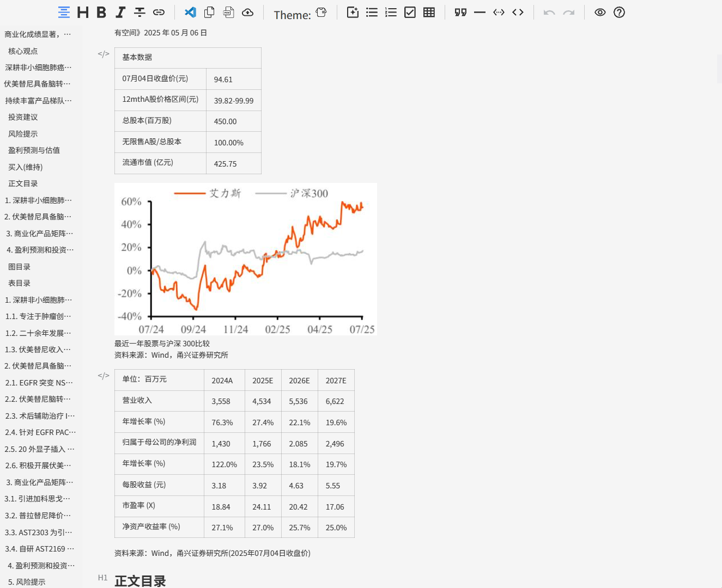
Task: Open outline item 3.1. 引进加科思戈…
Action: point(38,499)
